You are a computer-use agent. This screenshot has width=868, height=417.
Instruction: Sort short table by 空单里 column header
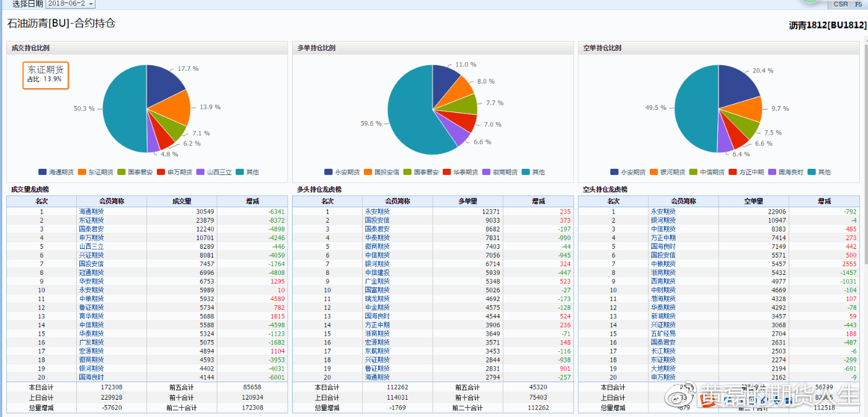753,201
